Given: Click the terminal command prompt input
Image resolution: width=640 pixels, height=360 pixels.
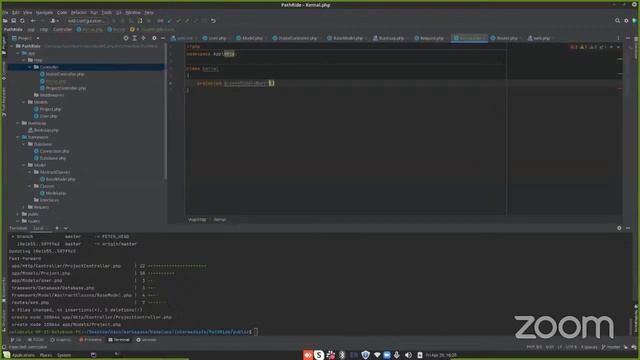Looking at the screenshot, I should click(256, 332).
